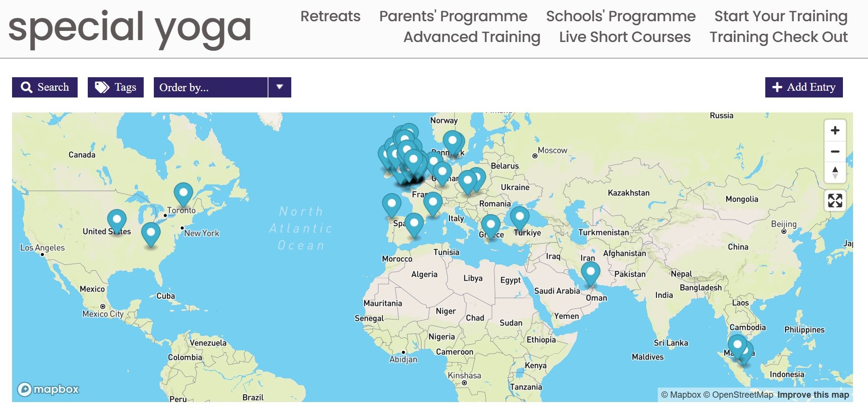Select the map pin over Greece
Image resolution: width=868 pixels, height=417 pixels.
490,225
